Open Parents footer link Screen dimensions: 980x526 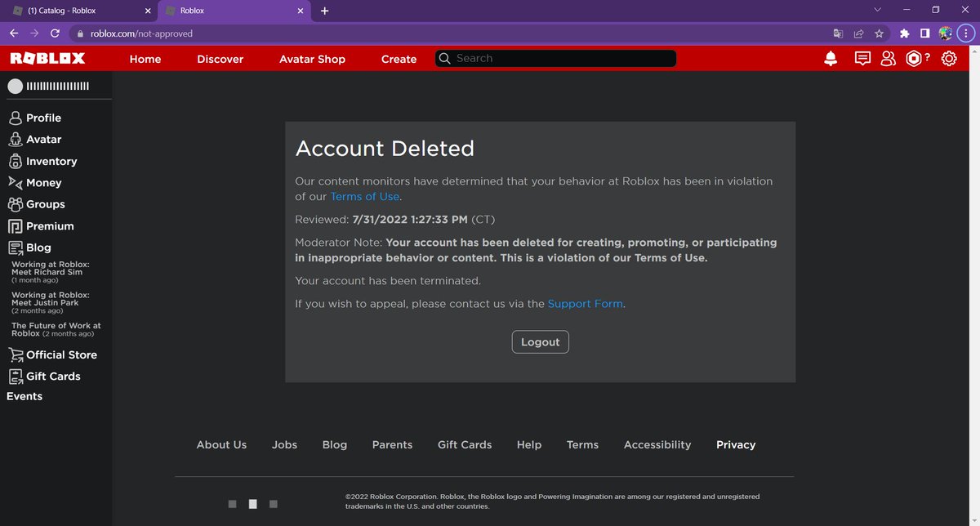(392, 445)
